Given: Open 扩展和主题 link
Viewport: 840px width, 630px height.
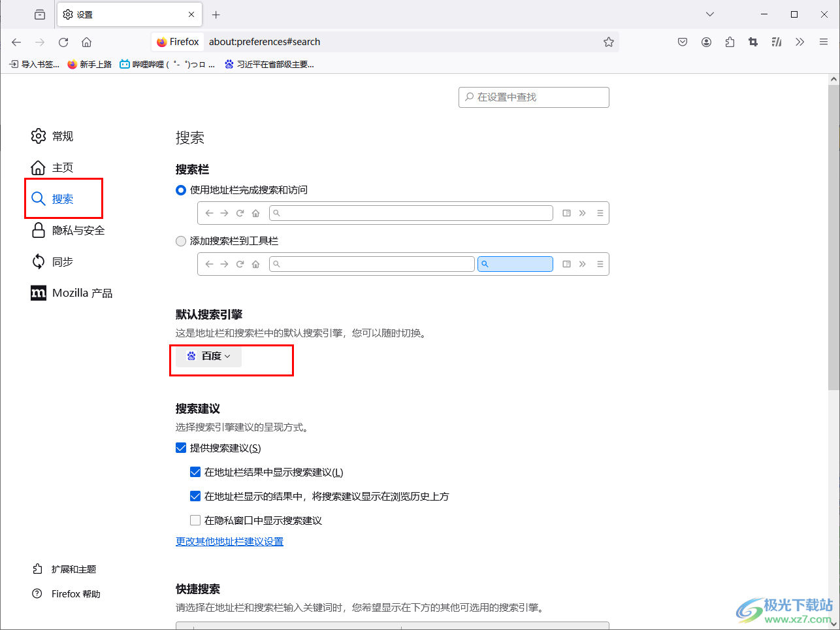Looking at the screenshot, I should tap(64, 569).
